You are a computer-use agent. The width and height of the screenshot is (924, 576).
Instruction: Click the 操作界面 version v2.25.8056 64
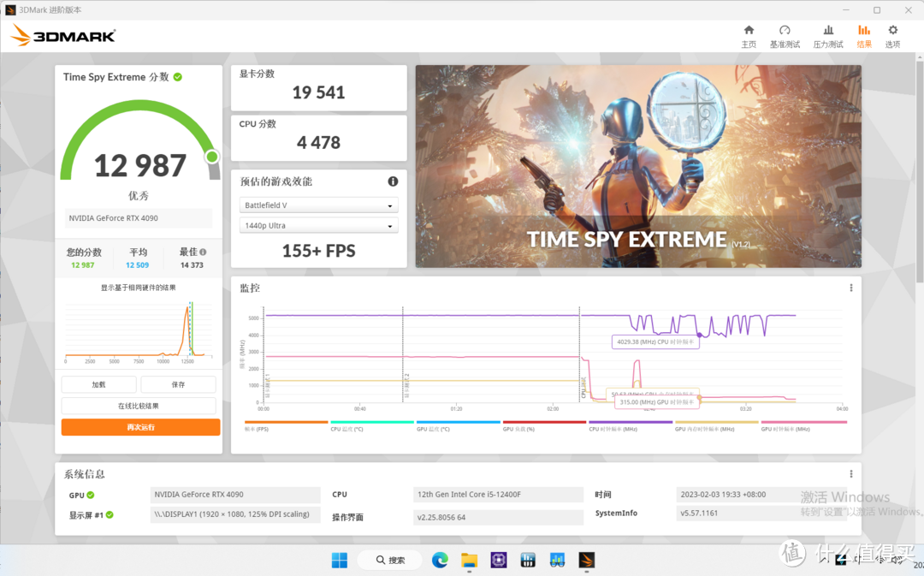click(x=498, y=517)
